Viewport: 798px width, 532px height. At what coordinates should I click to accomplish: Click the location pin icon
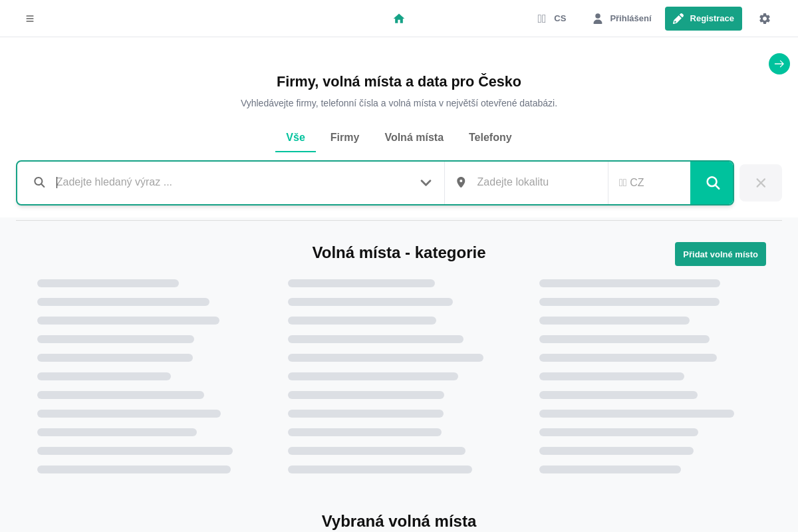point(461,182)
